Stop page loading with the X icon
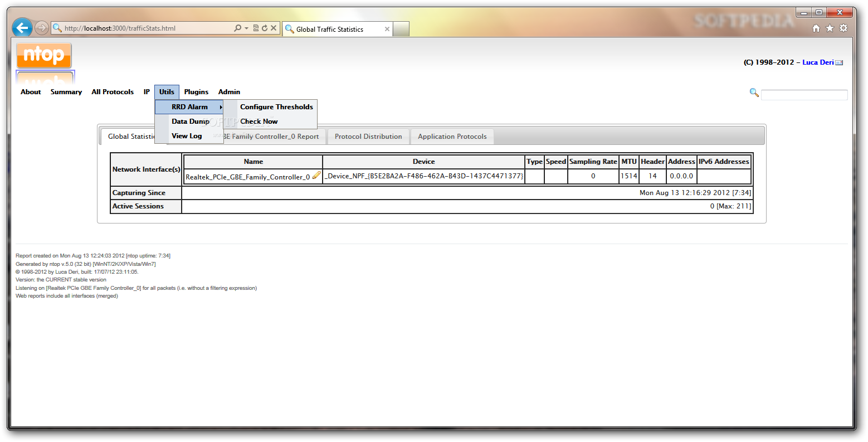 click(274, 28)
